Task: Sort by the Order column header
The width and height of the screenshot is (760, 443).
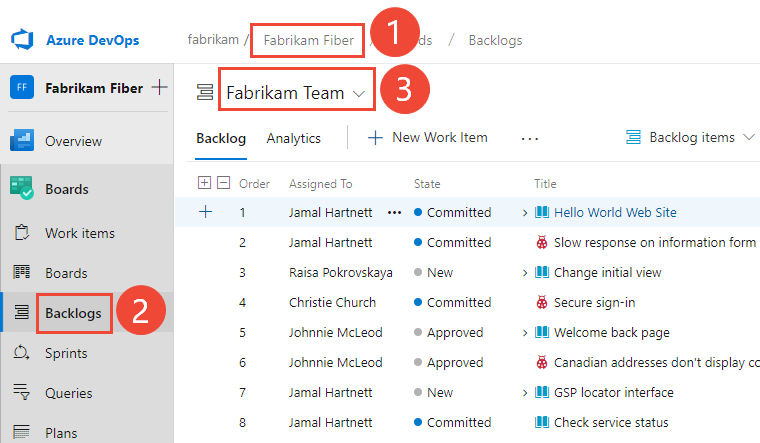Action: point(254,184)
